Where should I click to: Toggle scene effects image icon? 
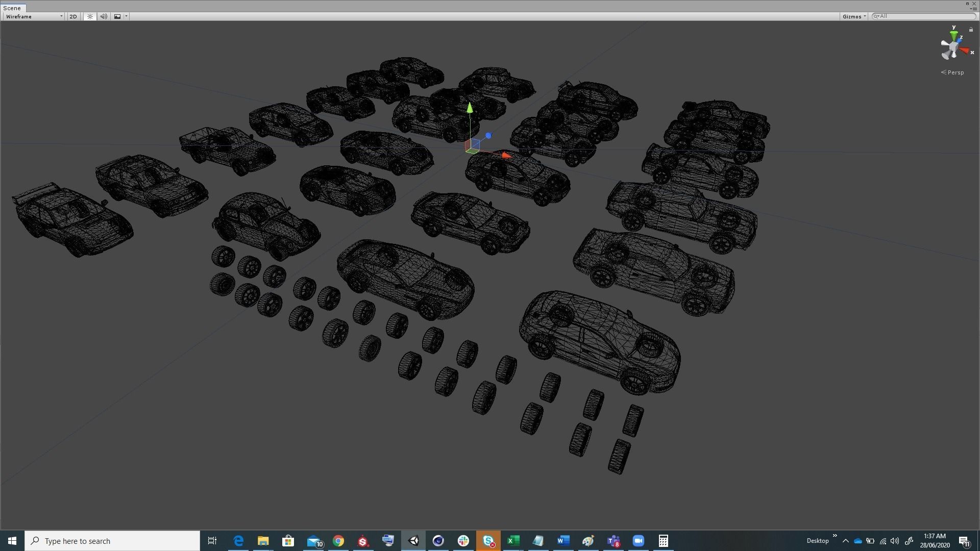click(117, 16)
